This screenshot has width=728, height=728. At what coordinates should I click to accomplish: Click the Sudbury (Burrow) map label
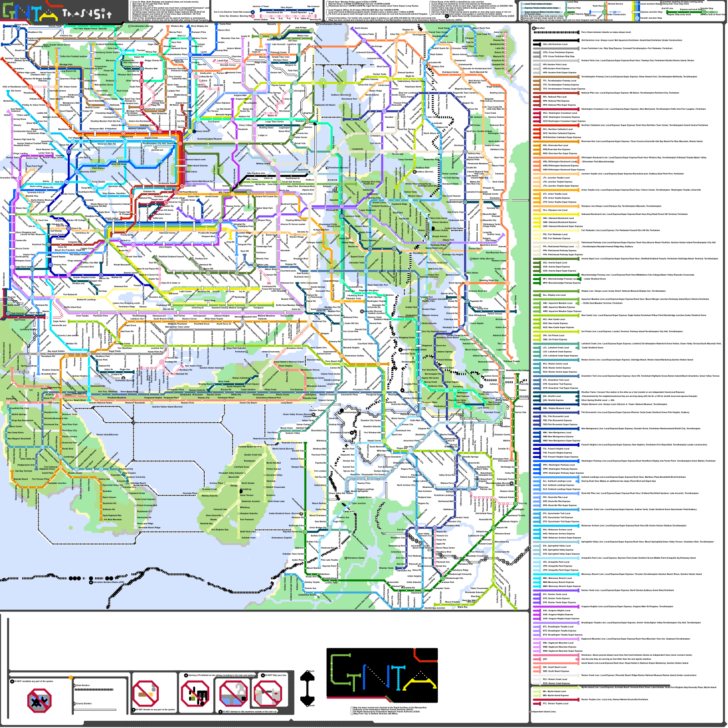click(339, 95)
